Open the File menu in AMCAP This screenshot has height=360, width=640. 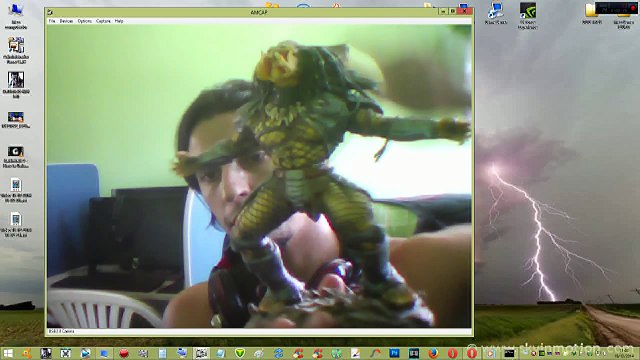point(52,21)
